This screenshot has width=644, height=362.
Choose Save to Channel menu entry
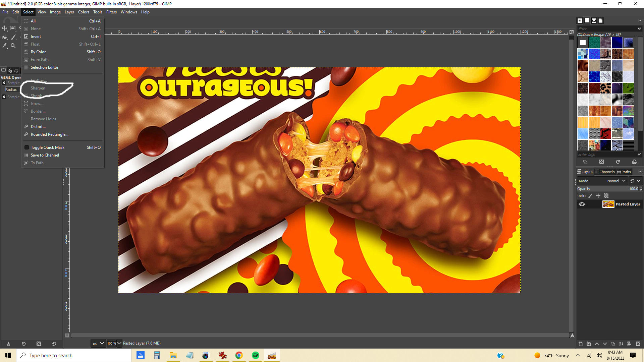coord(63,155)
